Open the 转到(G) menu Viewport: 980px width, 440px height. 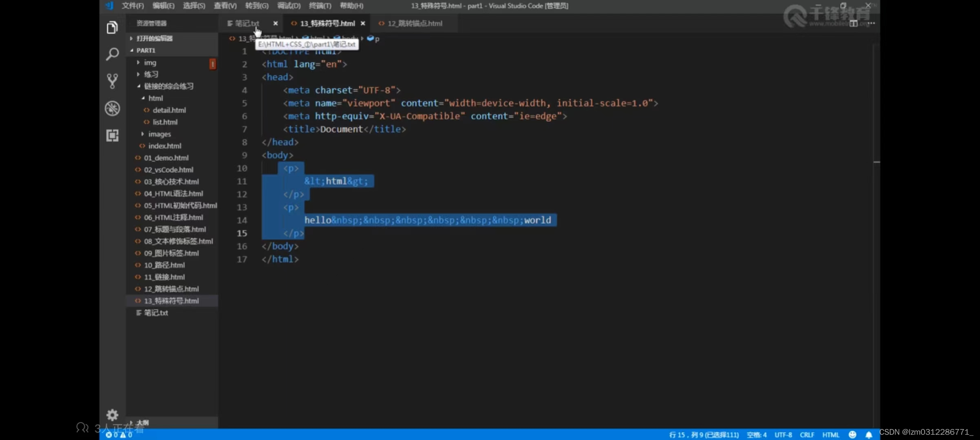coord(257,6)
